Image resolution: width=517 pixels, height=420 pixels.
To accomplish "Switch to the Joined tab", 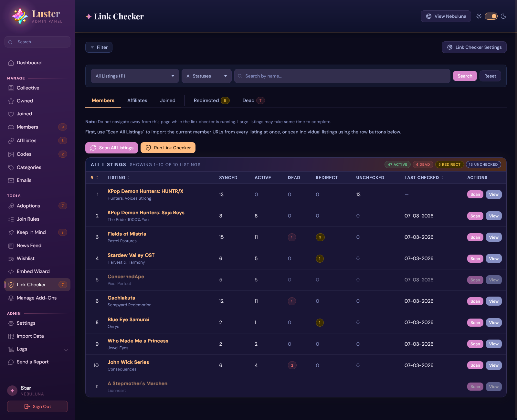I will (x=168, y=100).
